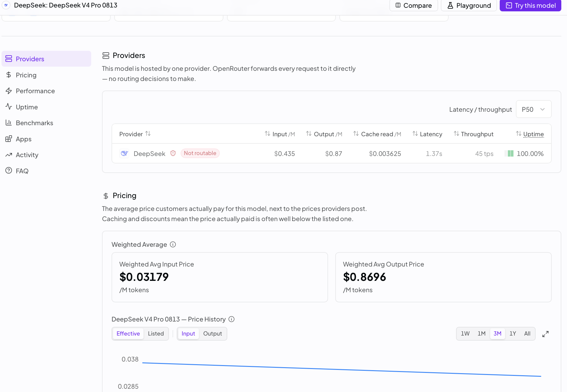Sort the table by Throughput arrows

[456, 134]
